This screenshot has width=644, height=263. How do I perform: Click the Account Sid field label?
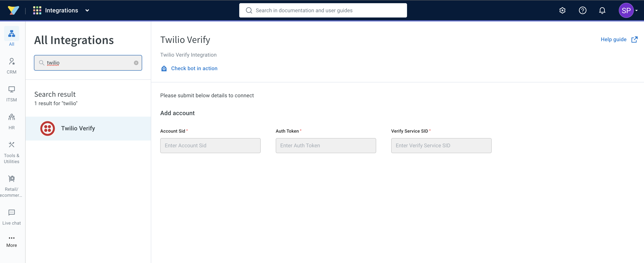tap(172, 131)
